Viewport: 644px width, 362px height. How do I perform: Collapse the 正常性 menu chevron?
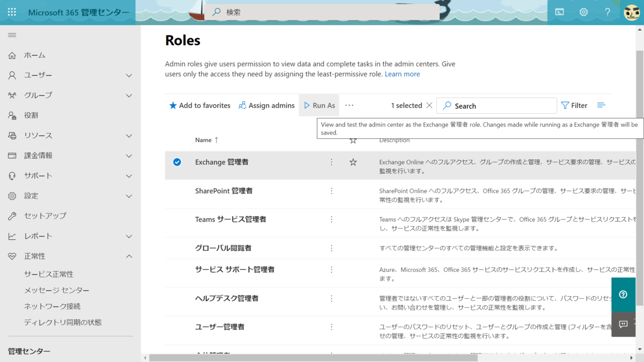(129, 256)
